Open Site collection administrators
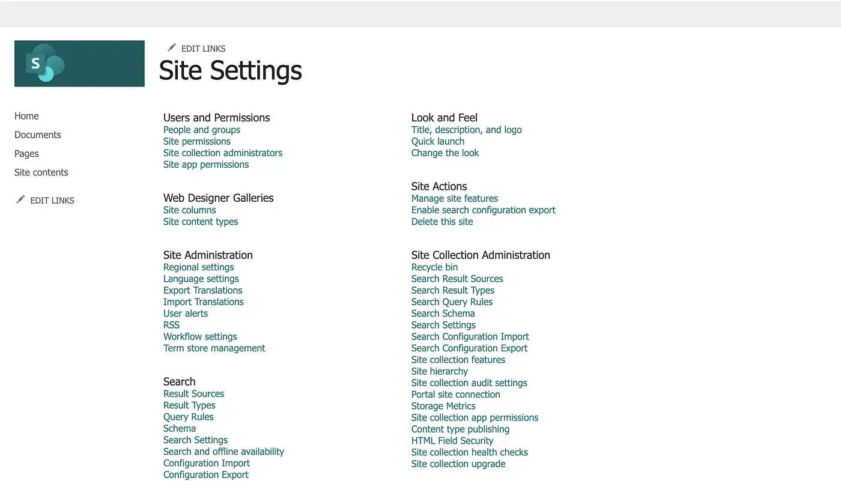Image resolution: width=841 pixels, height=504 pixels. [x=223, y=153]
